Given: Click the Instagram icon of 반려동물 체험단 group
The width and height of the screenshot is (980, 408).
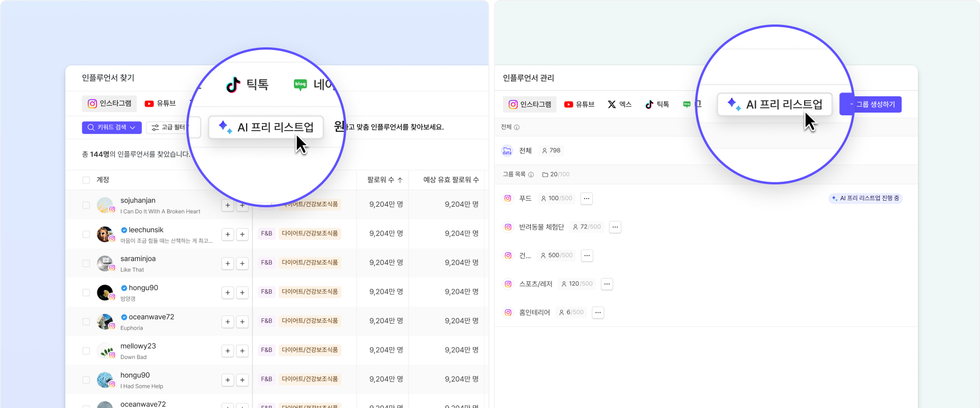Looking at the screenshot, I should [508, 227].
